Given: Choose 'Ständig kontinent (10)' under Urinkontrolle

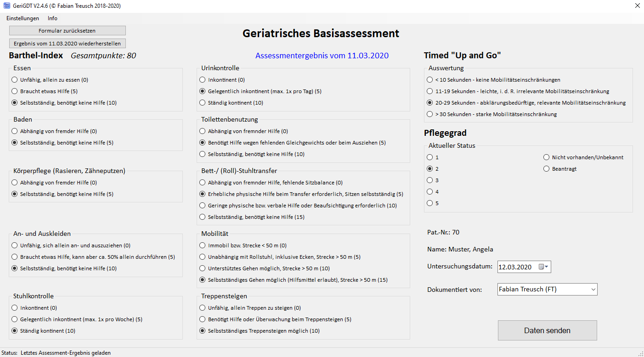Looking at the screenshot, I should click(203, 103).
